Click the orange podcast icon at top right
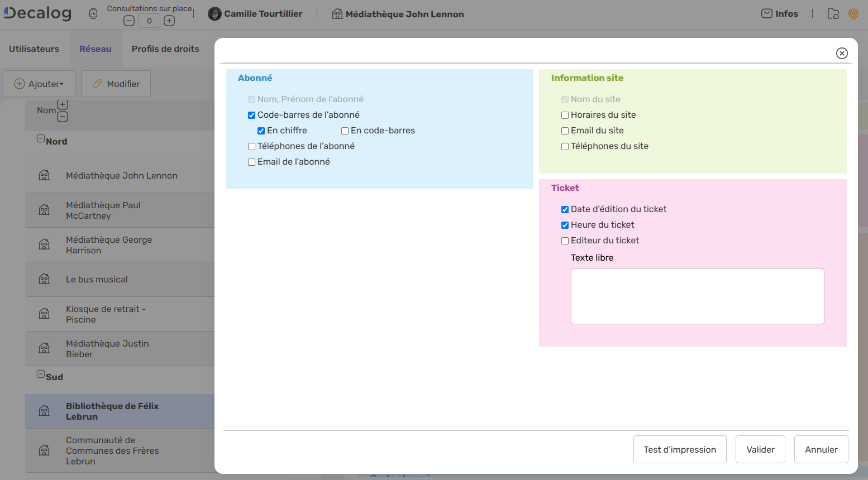The height and width of the screenshot is (480, 868). (x=853, y=14)
